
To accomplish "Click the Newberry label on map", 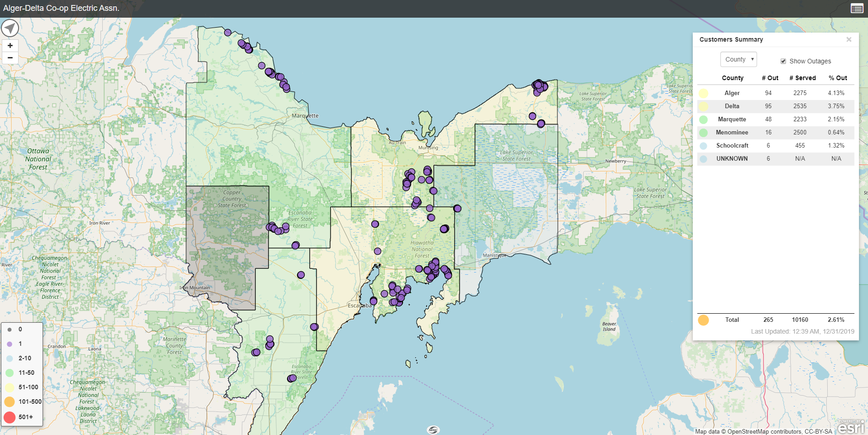I will [x=615, y=161].
